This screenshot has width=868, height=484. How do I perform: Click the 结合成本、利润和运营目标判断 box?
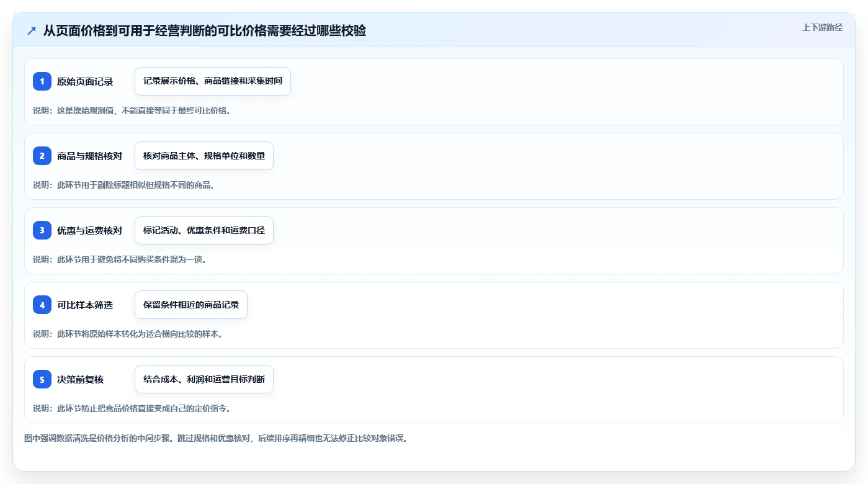click(x=204, y=379)
